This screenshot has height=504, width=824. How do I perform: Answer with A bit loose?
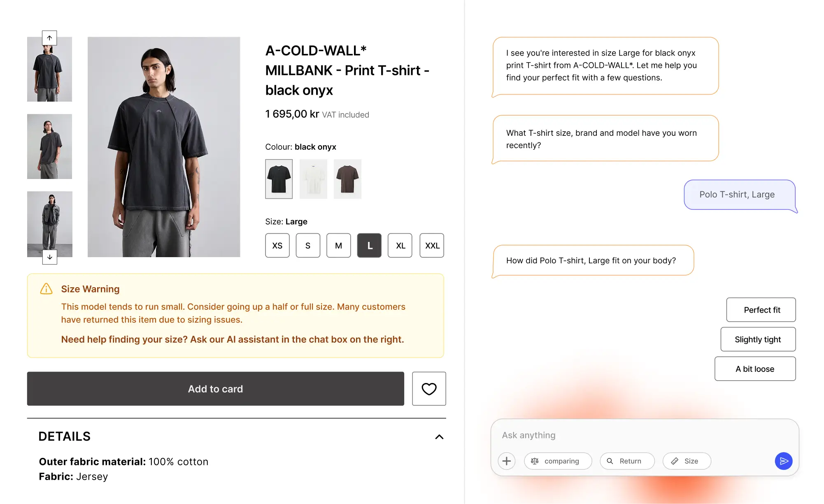(755, 369)
